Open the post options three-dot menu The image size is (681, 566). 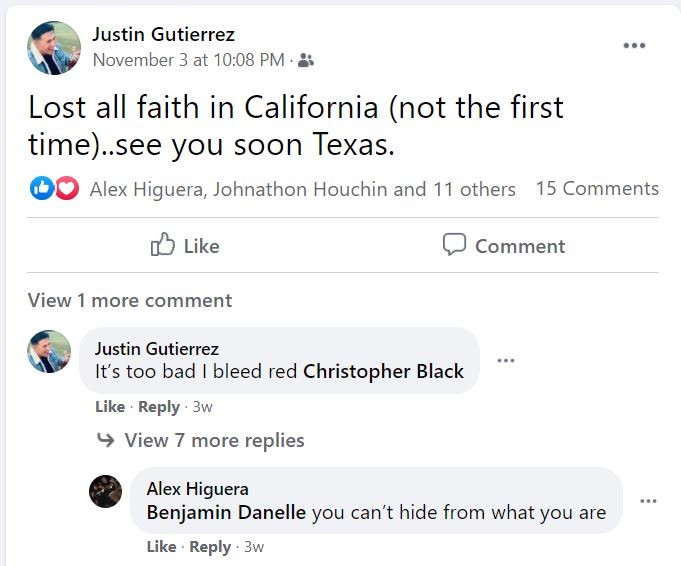pos(634,46)
